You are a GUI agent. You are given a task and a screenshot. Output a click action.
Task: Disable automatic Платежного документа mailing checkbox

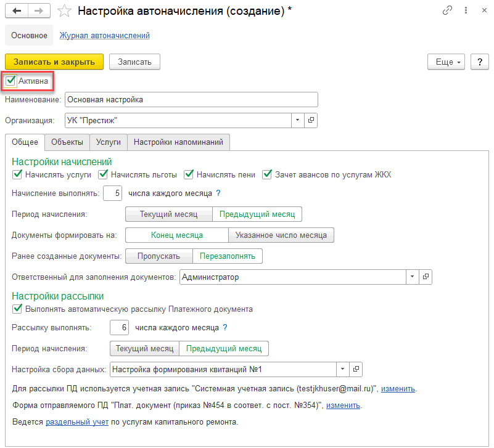tap(17, 309)
